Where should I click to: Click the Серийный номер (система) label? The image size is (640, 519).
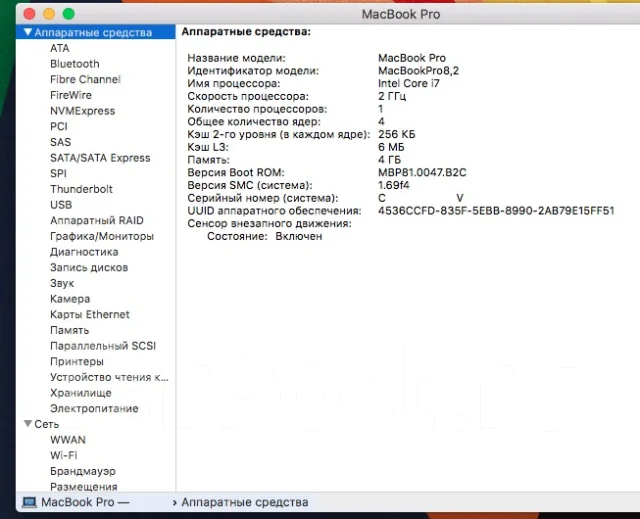click(263, 198)
